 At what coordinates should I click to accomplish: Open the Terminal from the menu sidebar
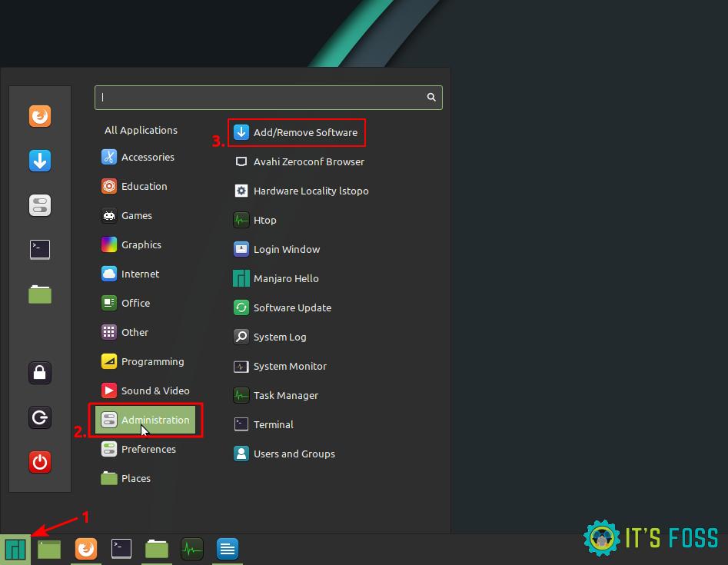[39, 249]
